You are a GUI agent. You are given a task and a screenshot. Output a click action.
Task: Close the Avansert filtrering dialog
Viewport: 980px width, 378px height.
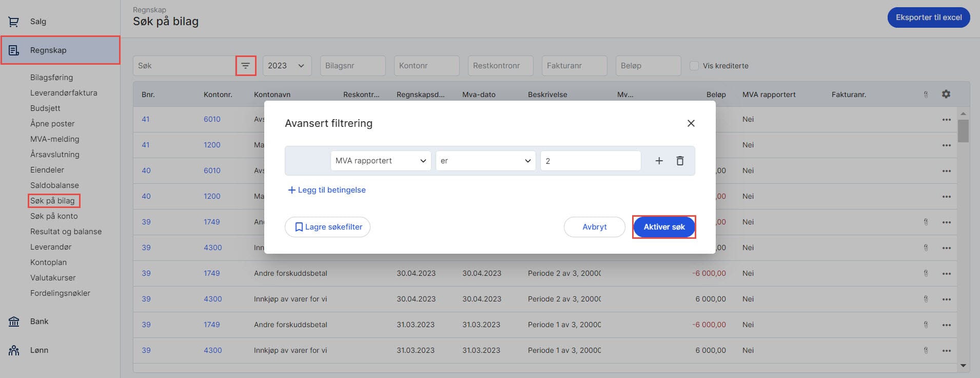(691, 123)
